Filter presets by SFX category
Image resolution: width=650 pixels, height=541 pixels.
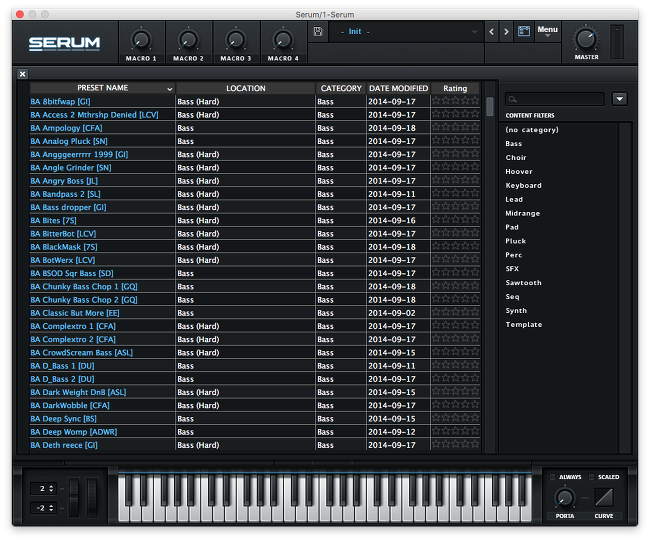tap(512, 269)
